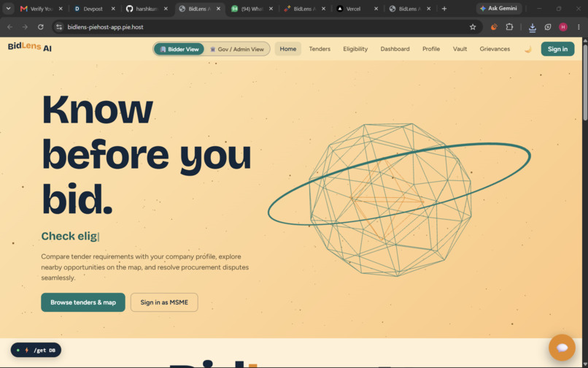The width and height of the screenshot is (588, 368).
Task: Click the Sign in button
Action: (557, 49)
